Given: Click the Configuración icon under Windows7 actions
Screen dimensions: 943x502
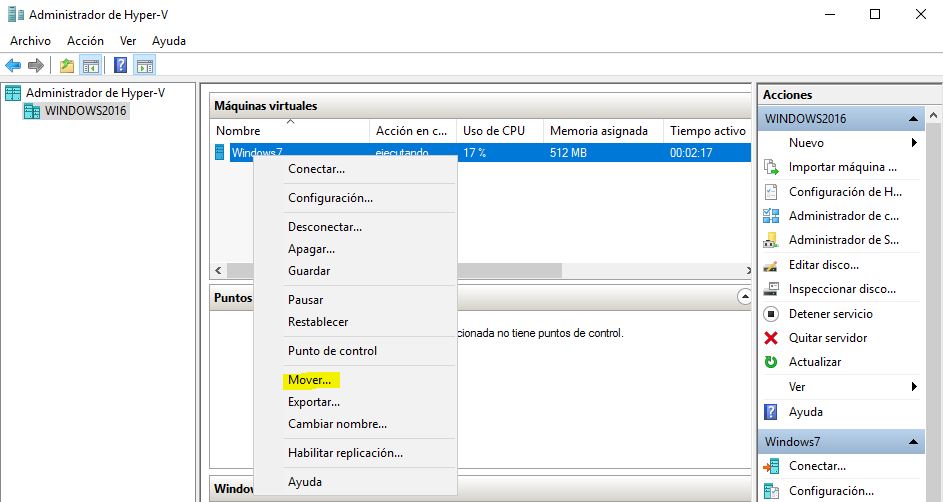Looking at the screenshot, I should click(771, 491).
